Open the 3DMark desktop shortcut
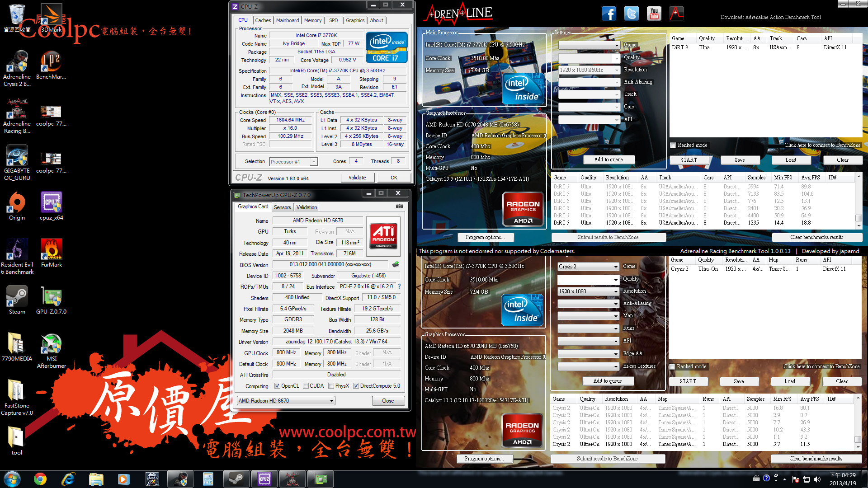The image size is (868, 488). point(51,18)
